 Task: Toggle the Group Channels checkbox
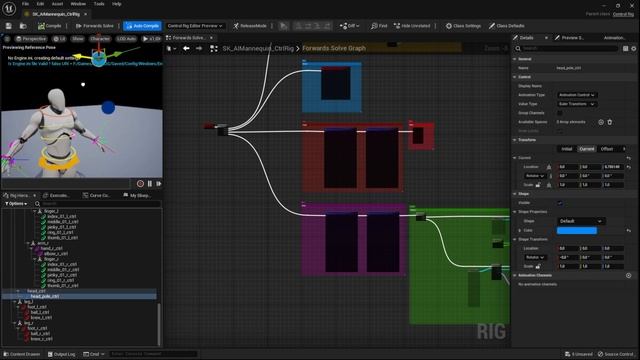(560, 113)
